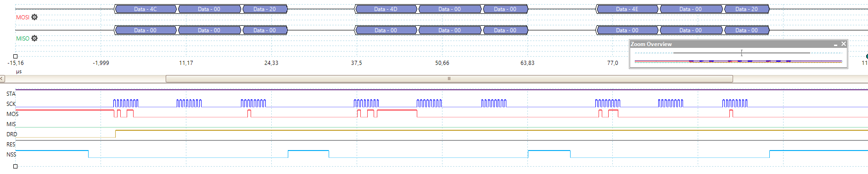
Task: Select the first MISO 'Data - 00' packet
Action: [x=146, y=30]
